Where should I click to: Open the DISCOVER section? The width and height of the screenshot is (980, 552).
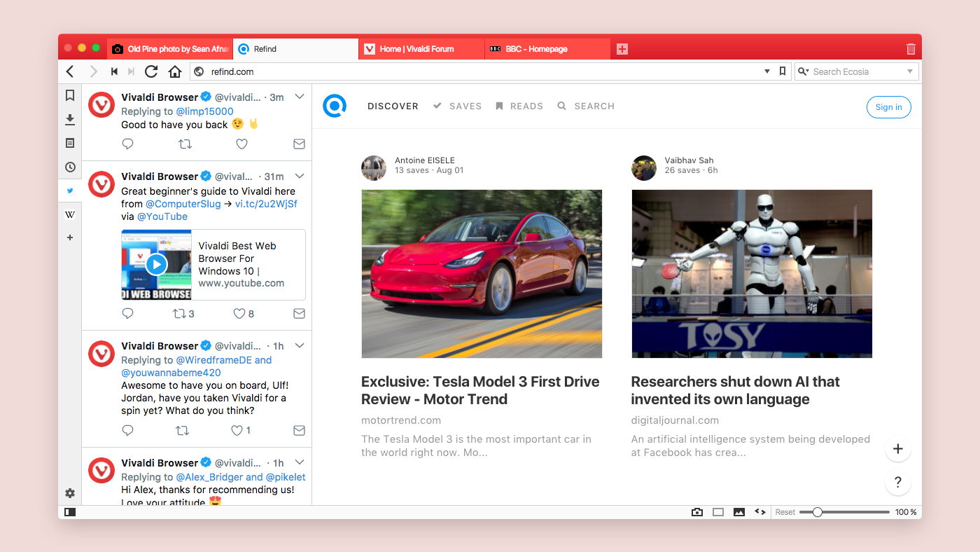(393, 106)
